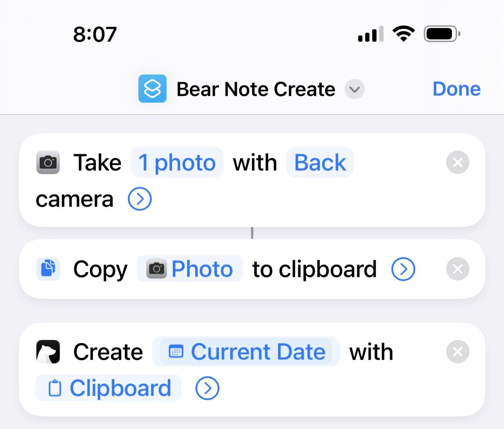Expand options for the Copy to clipboard action

[402, 269]
